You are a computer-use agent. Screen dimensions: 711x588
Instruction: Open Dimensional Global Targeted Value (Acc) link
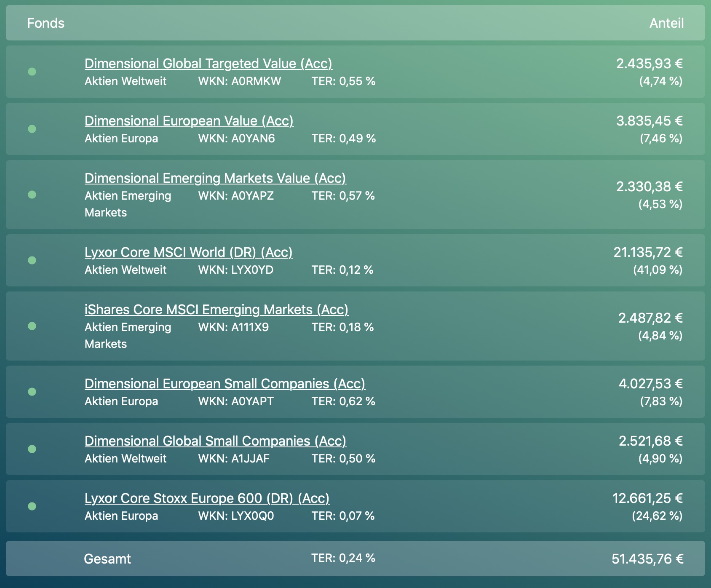click(208, 64)
